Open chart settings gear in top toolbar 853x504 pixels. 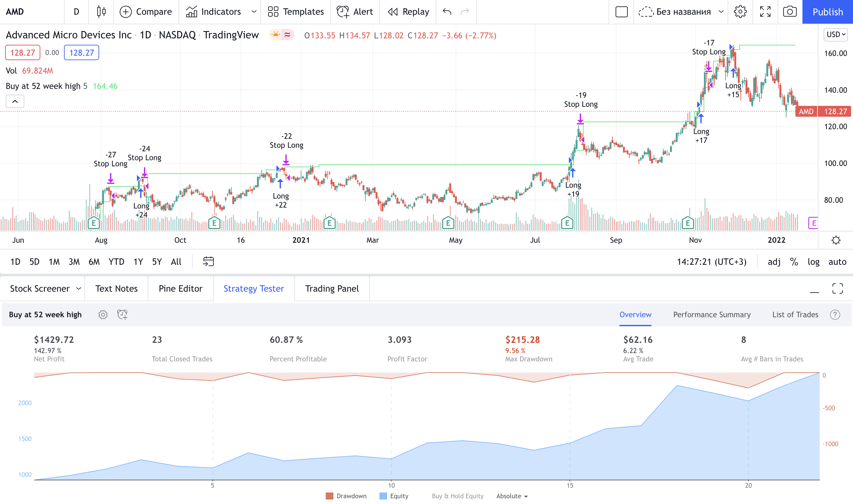(740, 12)
